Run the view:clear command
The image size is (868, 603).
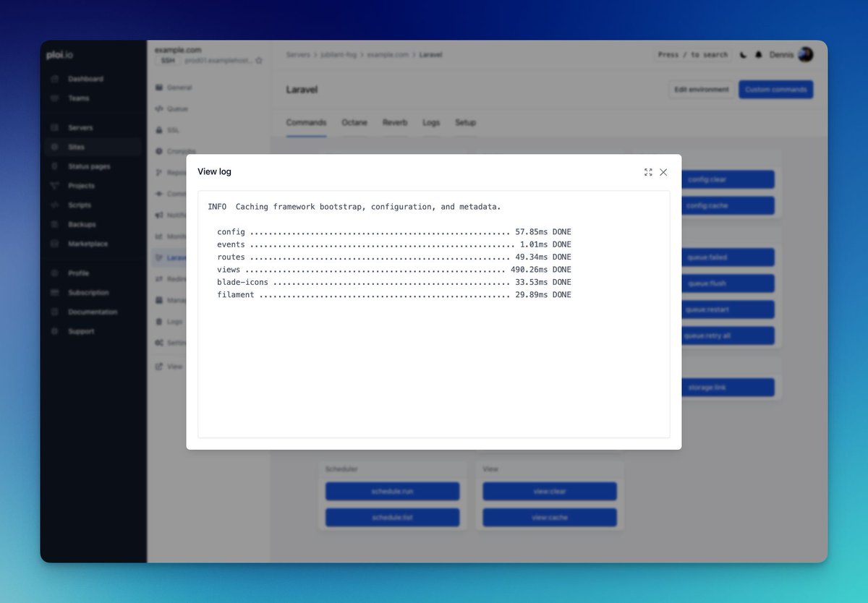[x=550, y=492]
